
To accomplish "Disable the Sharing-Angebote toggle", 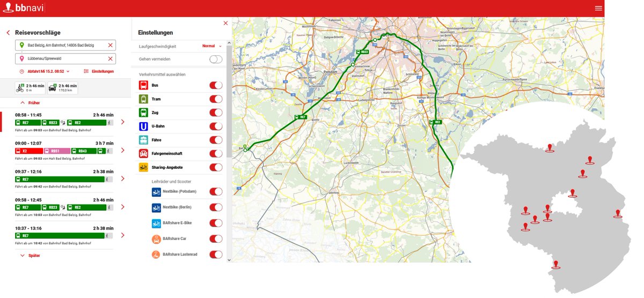I will (216, 167).
